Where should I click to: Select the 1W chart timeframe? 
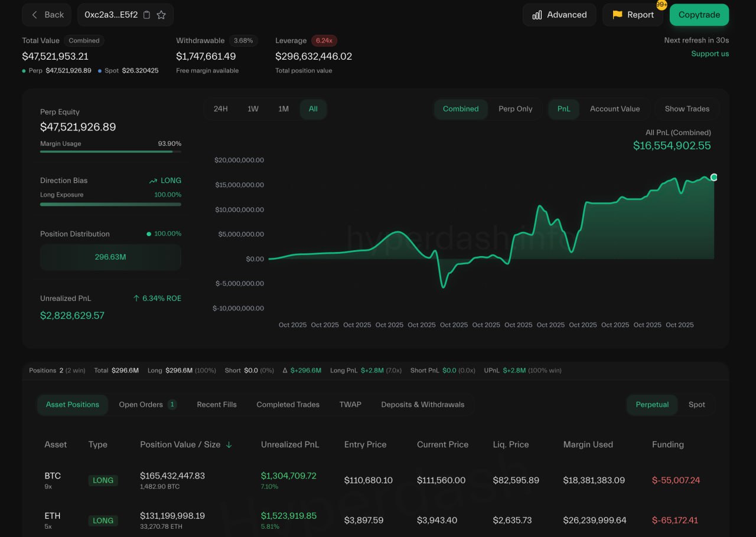252,109
